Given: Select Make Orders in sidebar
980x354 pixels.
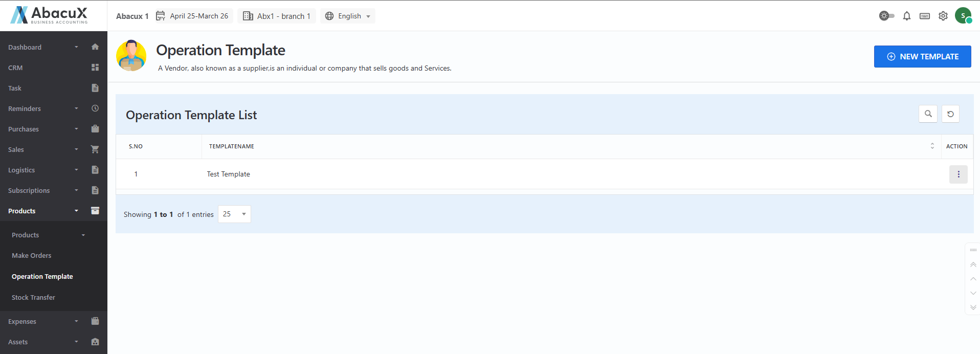Looking at the screenshot, I should (x=31, y=256).
